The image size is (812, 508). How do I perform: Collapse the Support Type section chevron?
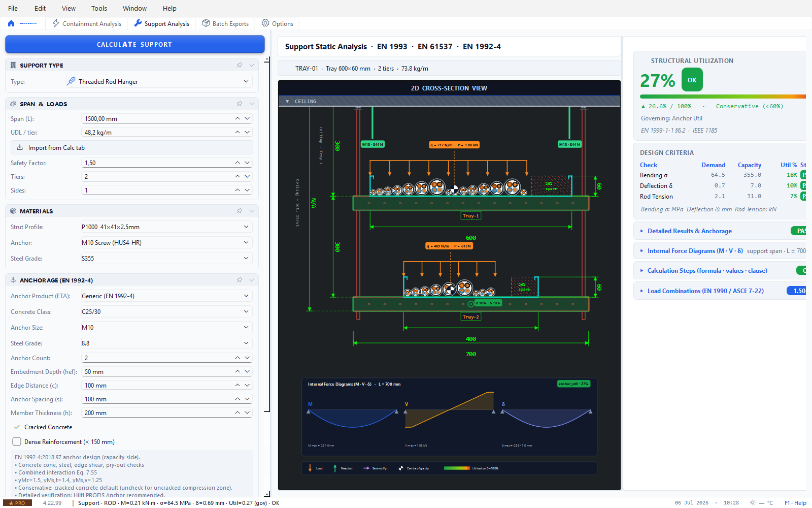pyautogui.click(x=251, y=65)
